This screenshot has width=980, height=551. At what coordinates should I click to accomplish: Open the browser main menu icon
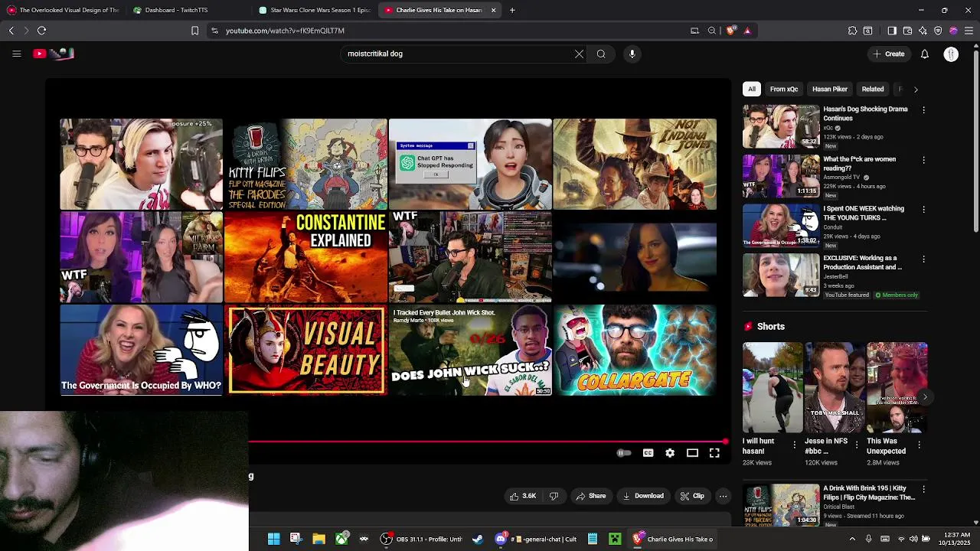[969, 31]
